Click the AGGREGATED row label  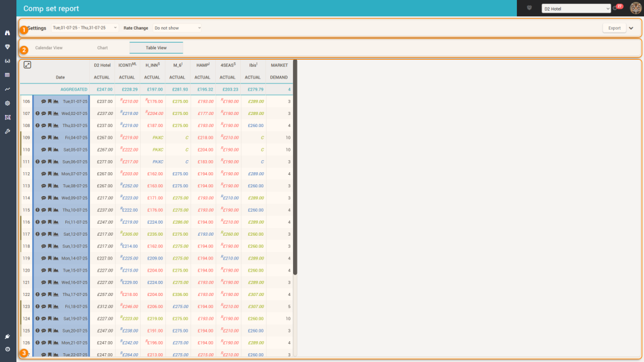(74, 89)
